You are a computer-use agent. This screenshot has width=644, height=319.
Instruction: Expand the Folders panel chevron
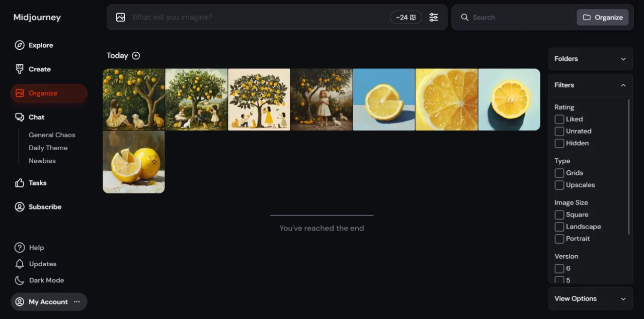tap(623, 59)
